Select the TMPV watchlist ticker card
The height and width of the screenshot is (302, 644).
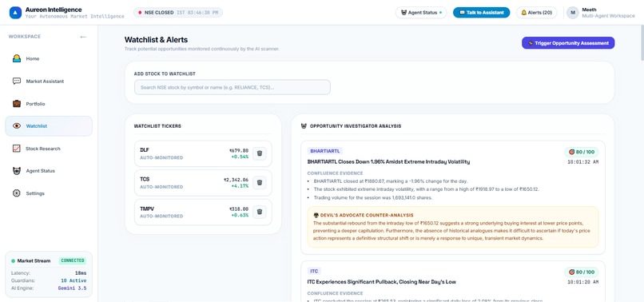pos(203,212)
